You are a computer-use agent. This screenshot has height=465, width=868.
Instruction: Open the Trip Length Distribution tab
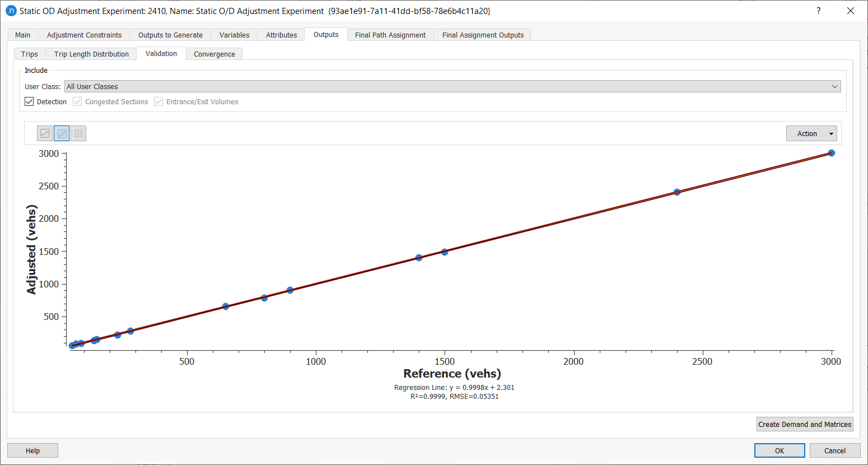pos(91,54)
